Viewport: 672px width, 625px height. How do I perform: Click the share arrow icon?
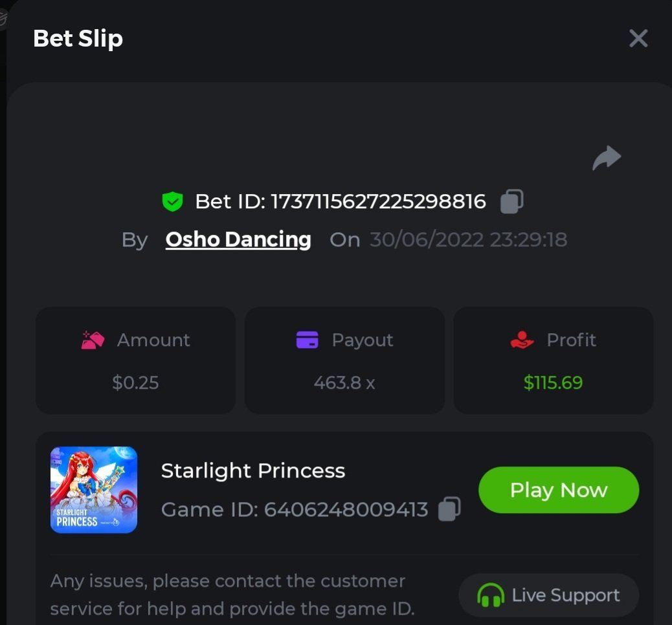[607, 158]
